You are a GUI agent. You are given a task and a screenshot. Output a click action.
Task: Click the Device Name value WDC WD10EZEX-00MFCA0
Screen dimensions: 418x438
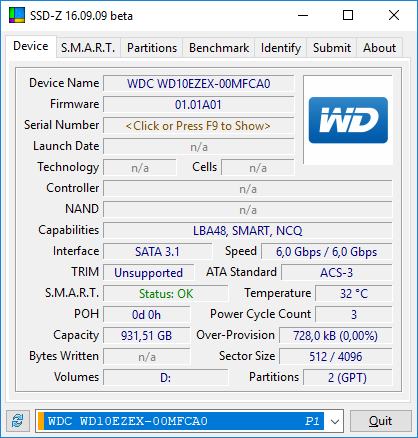coord(199,84)
